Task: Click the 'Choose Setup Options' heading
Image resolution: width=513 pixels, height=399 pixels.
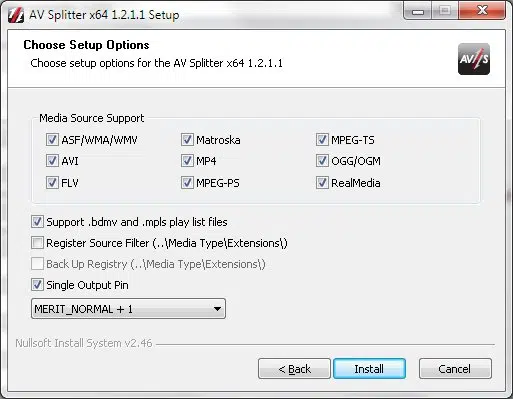Action: (86, 45)
